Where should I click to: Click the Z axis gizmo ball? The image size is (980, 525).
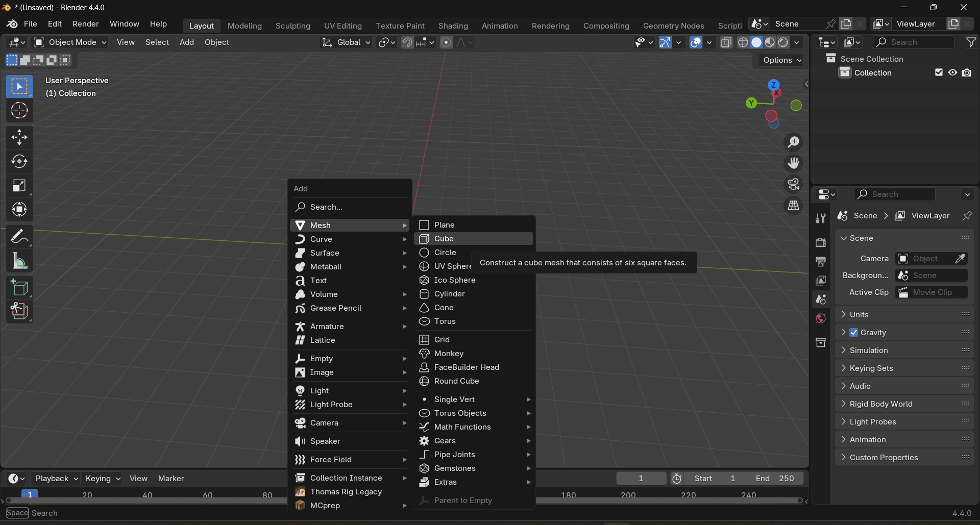[774, 85]
